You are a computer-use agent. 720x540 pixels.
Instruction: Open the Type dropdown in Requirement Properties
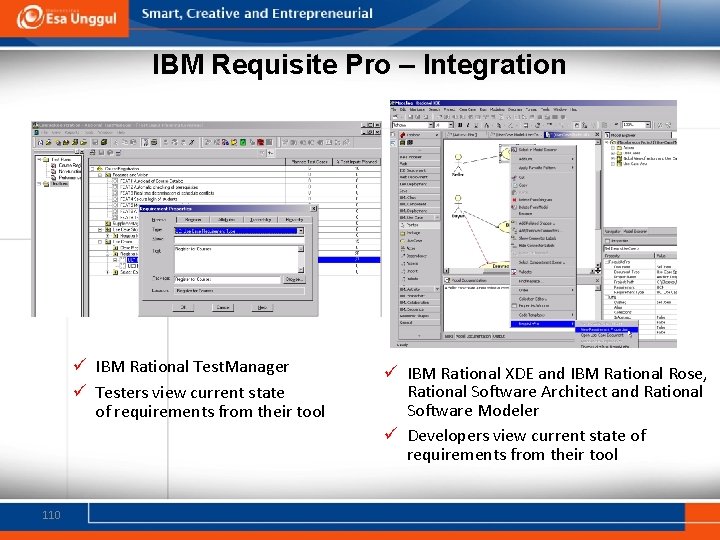300,231
